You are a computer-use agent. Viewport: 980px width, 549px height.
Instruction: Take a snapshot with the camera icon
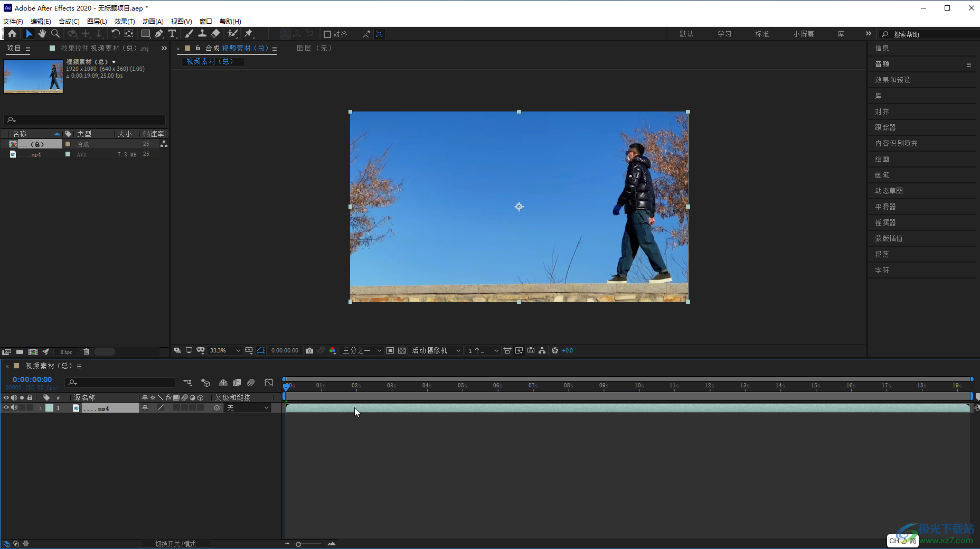coord(309,351)
